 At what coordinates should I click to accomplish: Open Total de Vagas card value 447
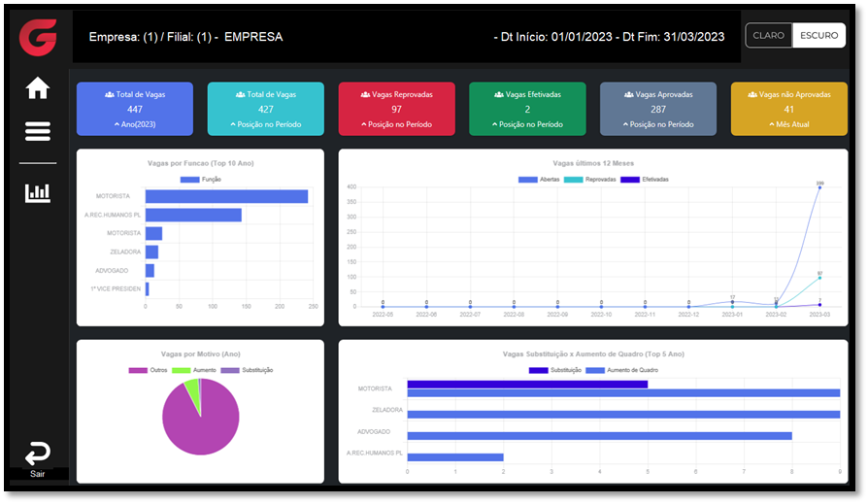click(135, 110)
